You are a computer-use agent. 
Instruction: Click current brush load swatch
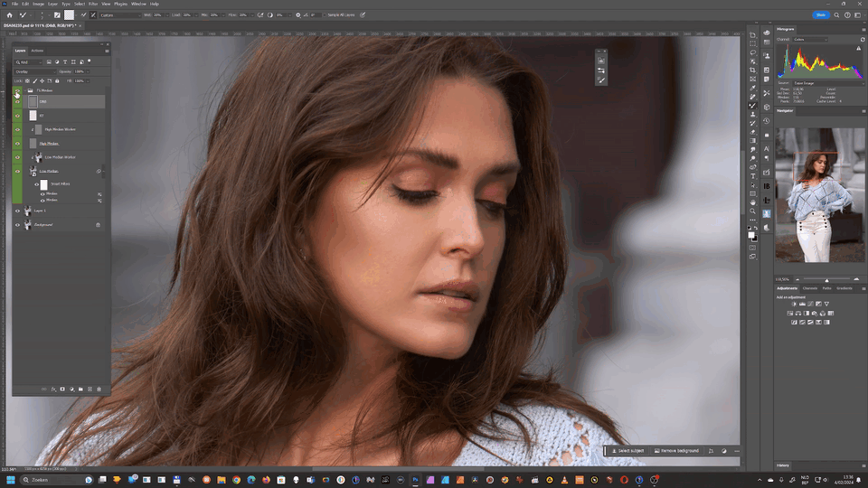70,15
